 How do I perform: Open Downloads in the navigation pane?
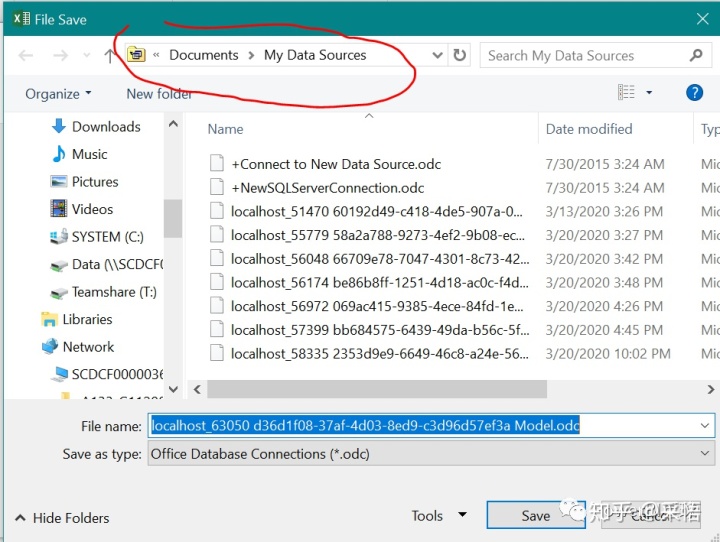(96, 126)
